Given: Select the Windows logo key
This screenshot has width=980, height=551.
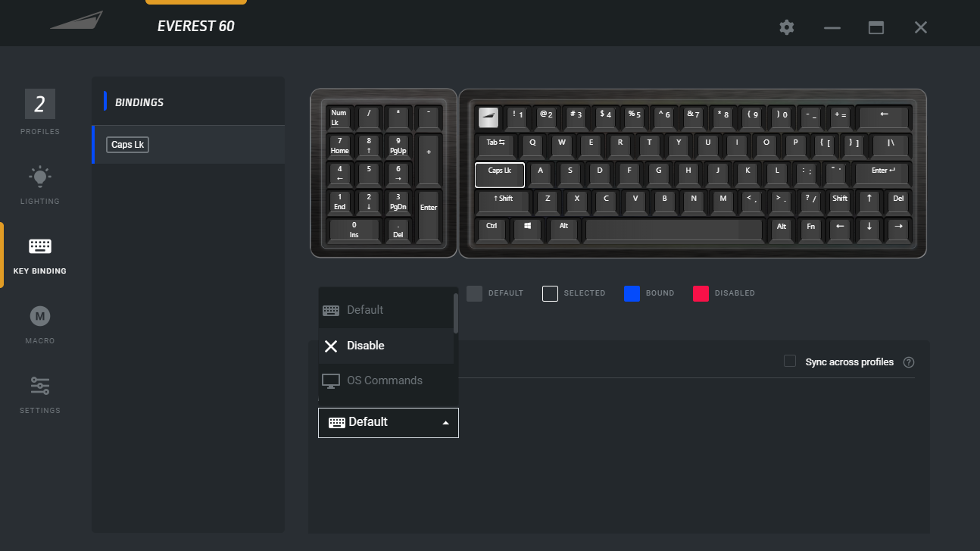Looking at the screenshot, I should click(527, 229).
